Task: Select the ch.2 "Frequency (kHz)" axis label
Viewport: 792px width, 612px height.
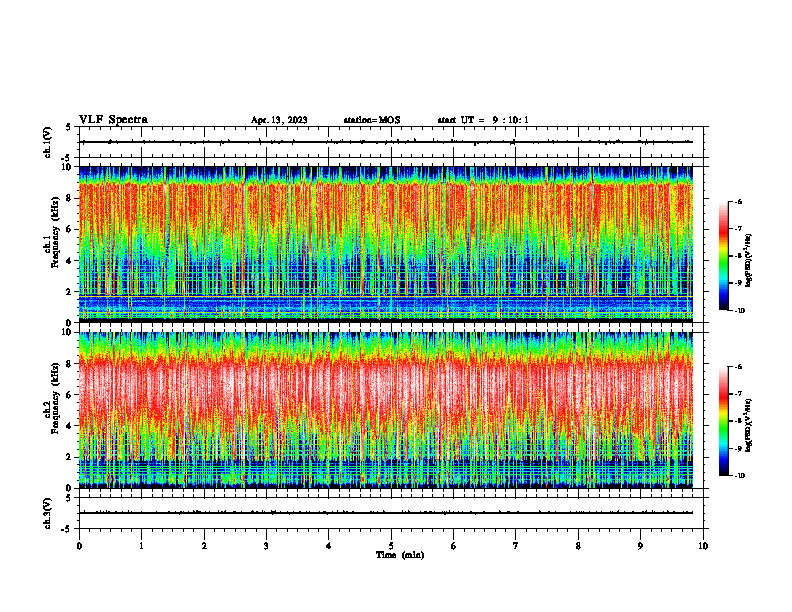Action: [x=55, y=398]
